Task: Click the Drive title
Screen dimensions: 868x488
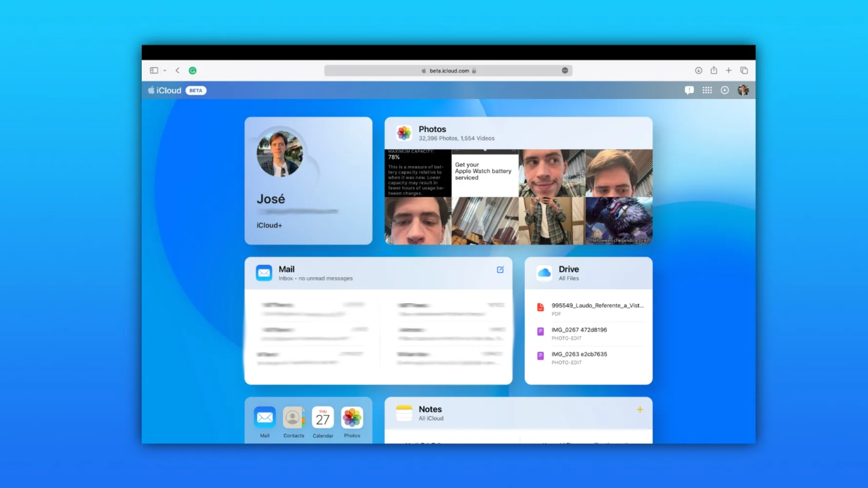Action: (x=569, y=269)
